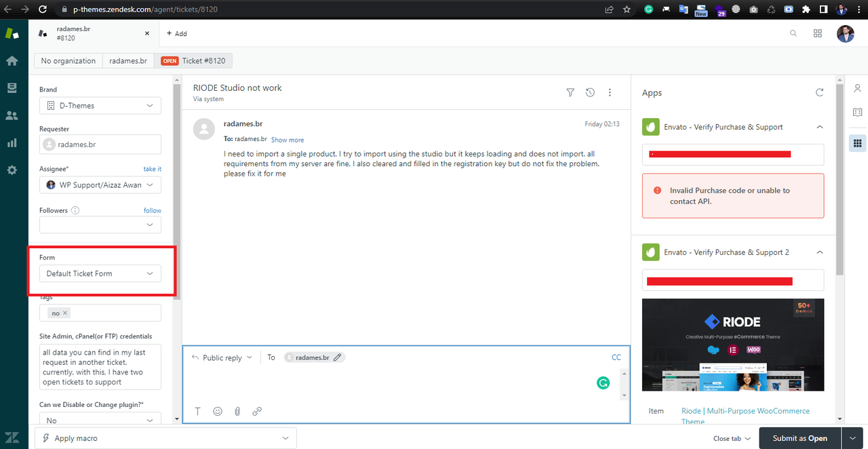Click the Apps panel vertical scrollbar
868x449 pixels.
[840, 180]
